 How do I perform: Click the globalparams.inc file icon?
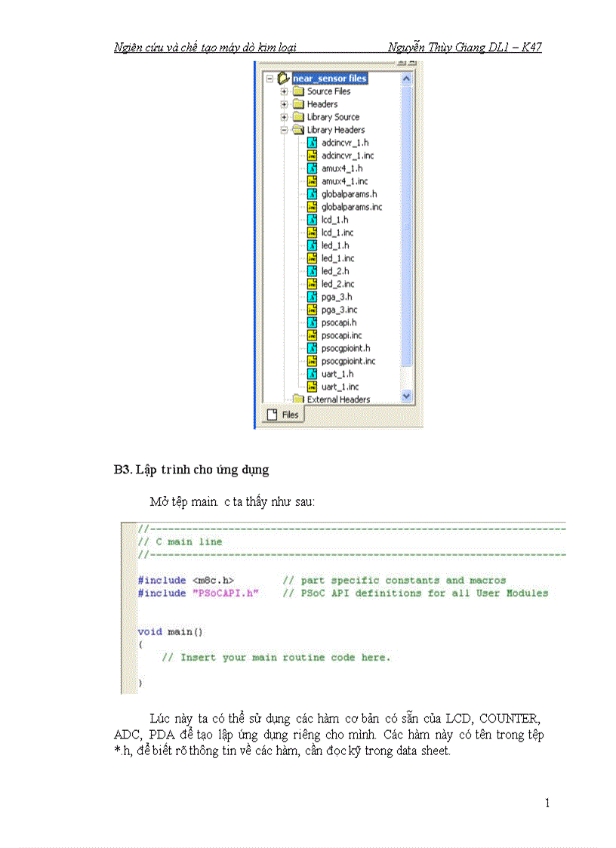312,207
